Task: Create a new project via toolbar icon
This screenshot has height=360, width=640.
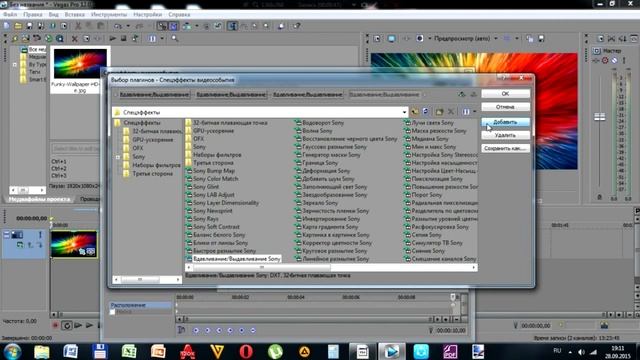Action: (7, 26)
